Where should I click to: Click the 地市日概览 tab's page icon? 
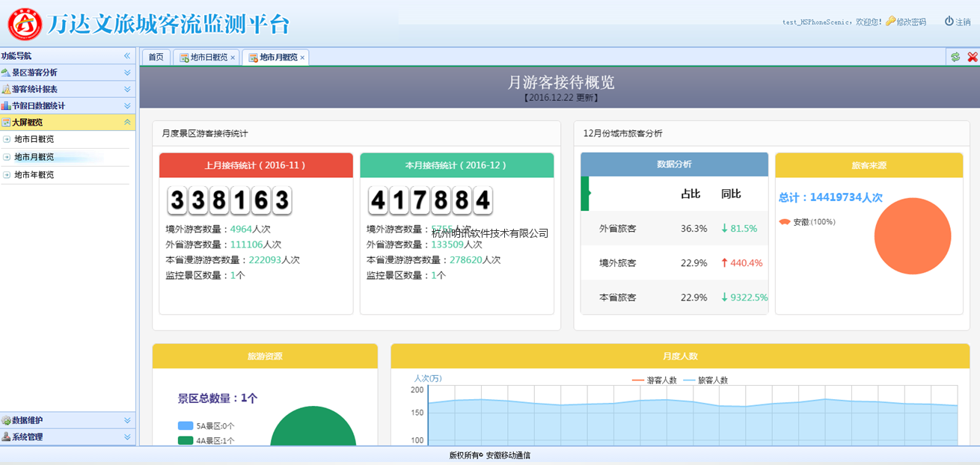[183, 58]
